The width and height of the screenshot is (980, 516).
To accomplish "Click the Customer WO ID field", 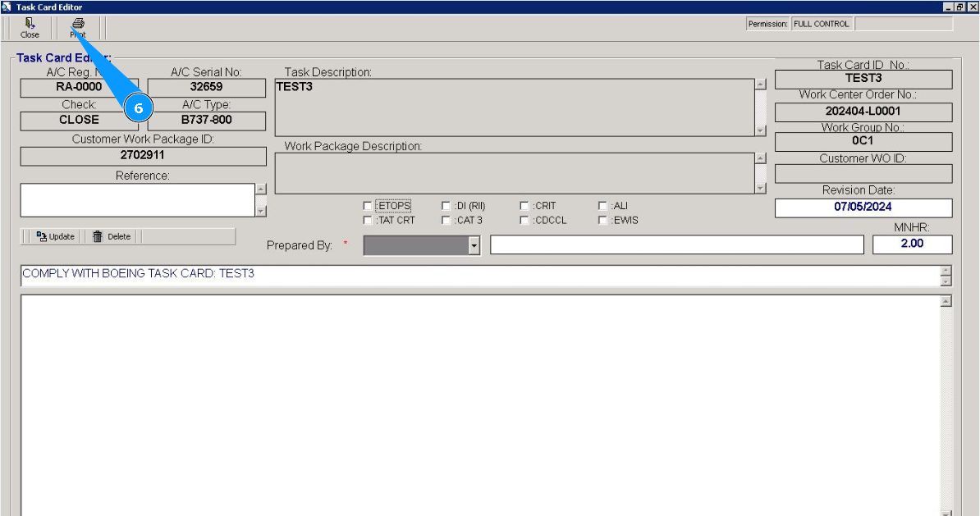I will point(863,174).
